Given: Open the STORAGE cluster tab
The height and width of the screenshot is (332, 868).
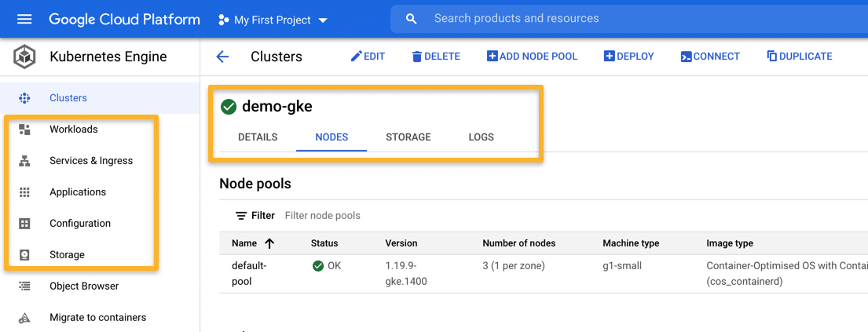Looking at the screenshot, I should (408, 137).
